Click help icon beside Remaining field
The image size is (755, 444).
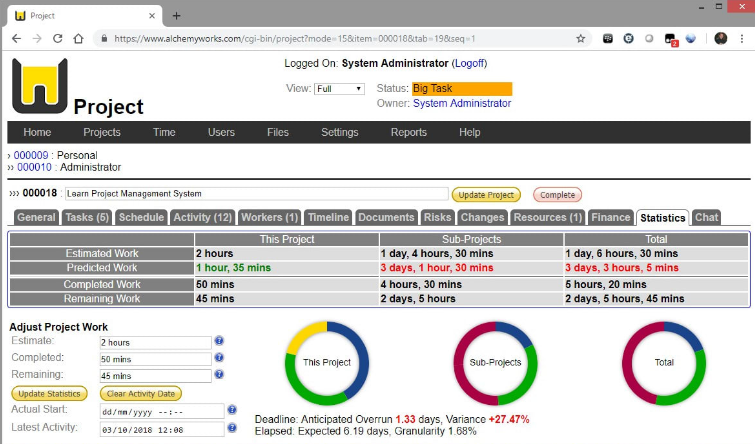click(x=219, y=375)
